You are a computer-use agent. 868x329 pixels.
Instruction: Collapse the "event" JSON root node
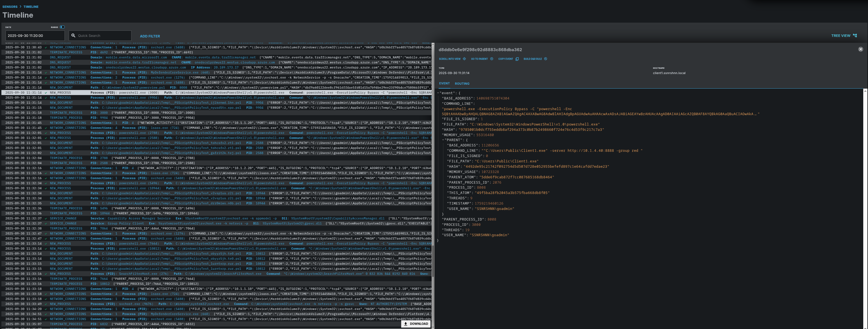click(x=438, y=93)
